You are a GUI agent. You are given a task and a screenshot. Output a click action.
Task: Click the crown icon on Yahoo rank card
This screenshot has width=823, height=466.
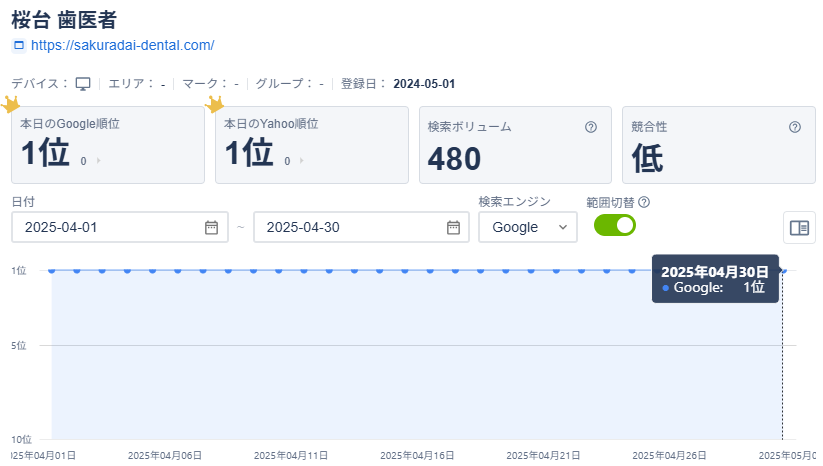pos(214,104)
